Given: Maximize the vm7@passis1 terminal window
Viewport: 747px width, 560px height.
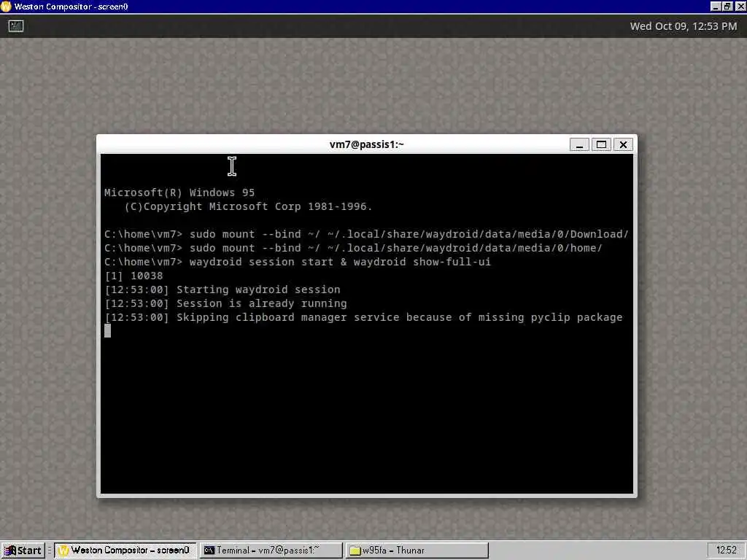Looking at the screenshot, I should (x=601, y=145).
